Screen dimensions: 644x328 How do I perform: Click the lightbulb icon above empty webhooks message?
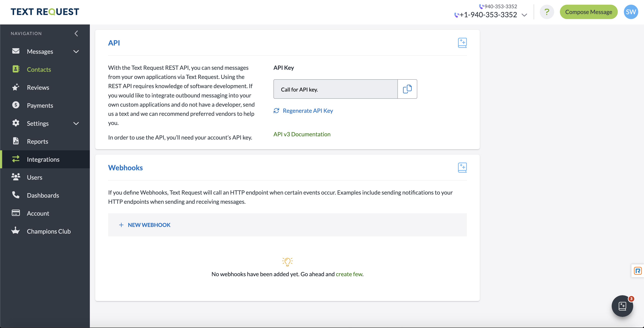tap(287, 262)
